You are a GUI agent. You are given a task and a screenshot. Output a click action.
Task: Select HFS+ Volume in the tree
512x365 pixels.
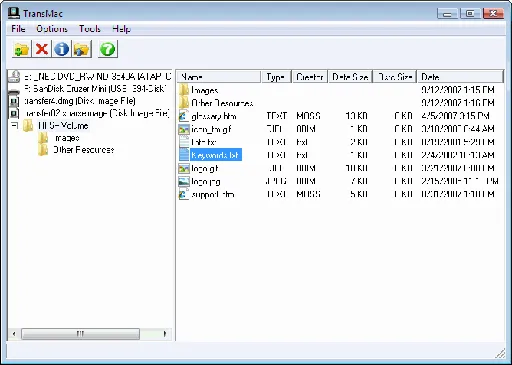[63, 126]
